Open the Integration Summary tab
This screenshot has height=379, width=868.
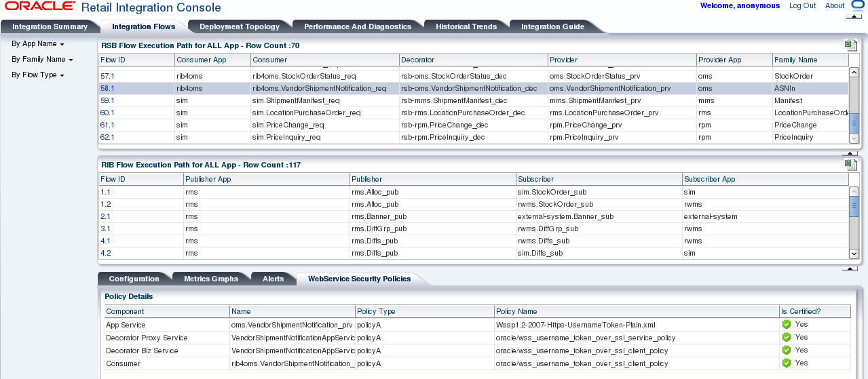[50, 26]
